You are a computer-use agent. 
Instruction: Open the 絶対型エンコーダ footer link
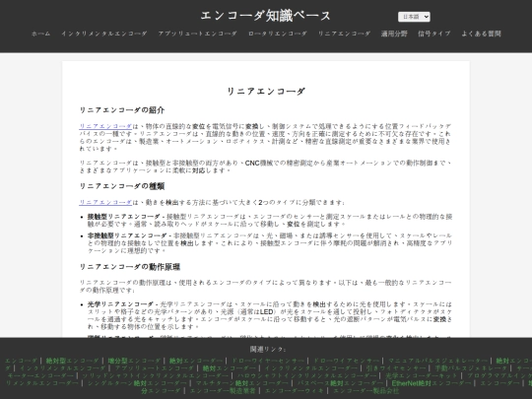(x=72, y=361)
